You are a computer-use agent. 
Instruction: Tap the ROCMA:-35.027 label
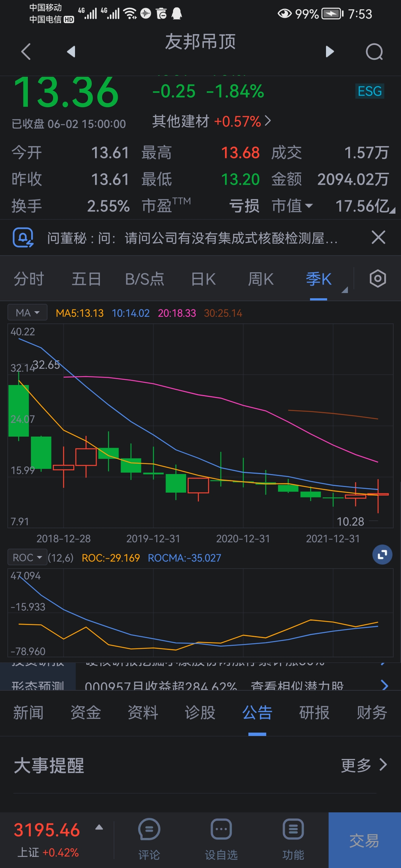pyautogui.click(x=185, y=558)
